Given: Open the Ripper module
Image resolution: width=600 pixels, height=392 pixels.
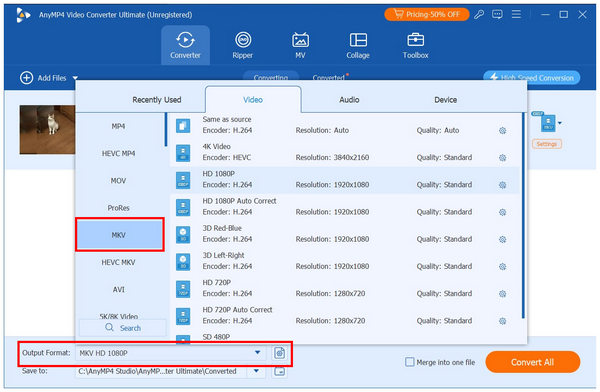Looking at the screenshot, I should point(243,45).
